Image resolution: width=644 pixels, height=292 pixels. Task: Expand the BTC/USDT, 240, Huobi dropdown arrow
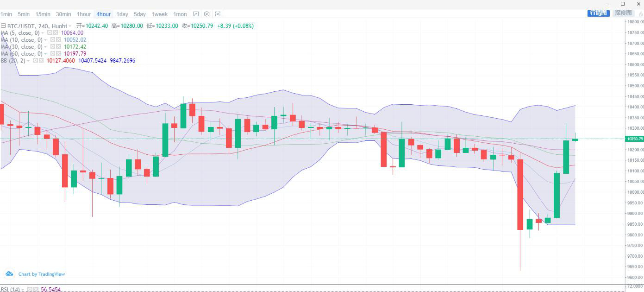pyautogui.click(x=70, y=26)
